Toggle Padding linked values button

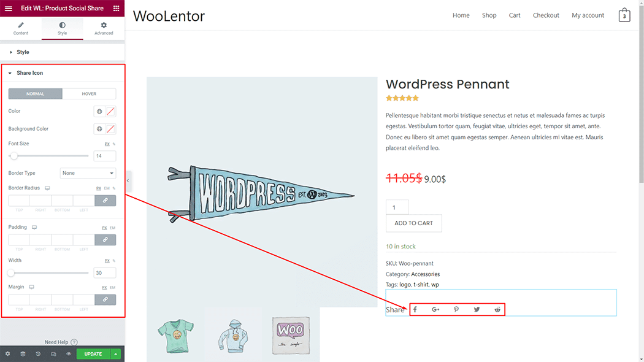[105, 240]
